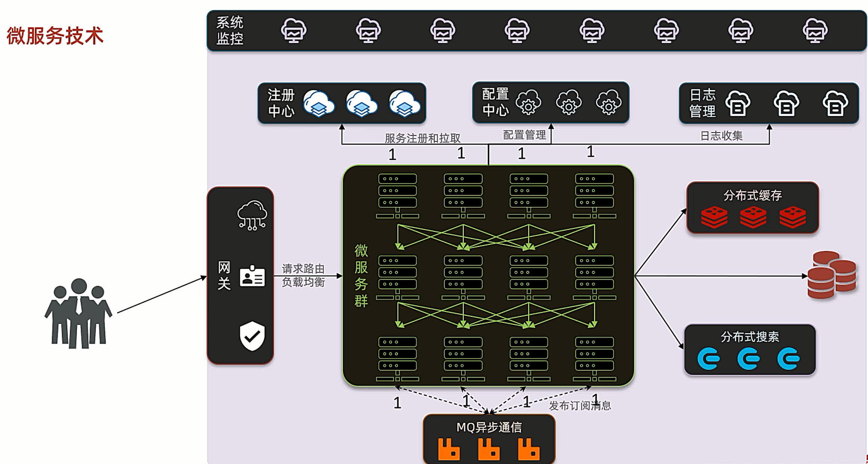Click the 微服务技术 title
This screenshot has height=464, width=868.
[55, 36]
